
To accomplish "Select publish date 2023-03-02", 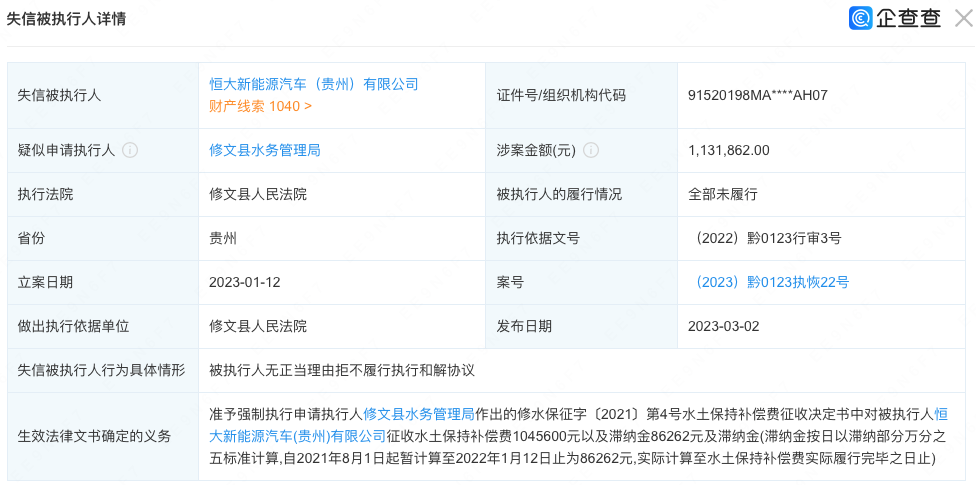I will (724, 326).
